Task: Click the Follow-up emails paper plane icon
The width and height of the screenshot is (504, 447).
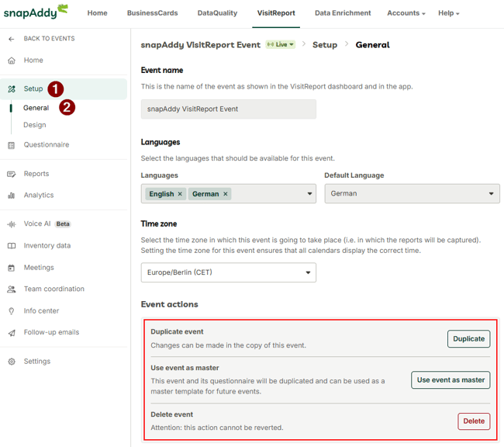Action: [12, 333]
